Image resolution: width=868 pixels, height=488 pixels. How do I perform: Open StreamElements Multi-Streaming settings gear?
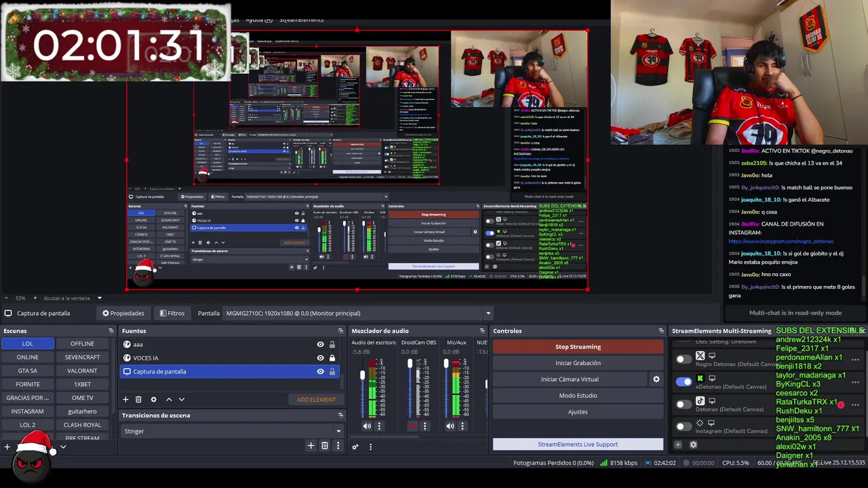click(x=693, y=445)
